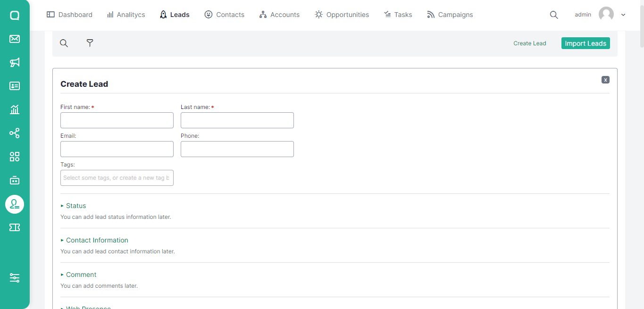Click the leads toolbar search magnifier icon
This screenshot has width=644, height=309.
64,43
